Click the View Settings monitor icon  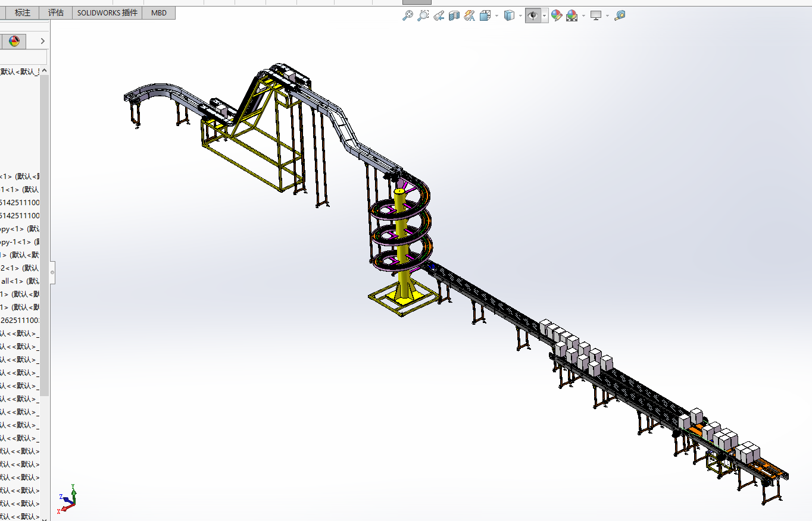click(x=596, y=15)
